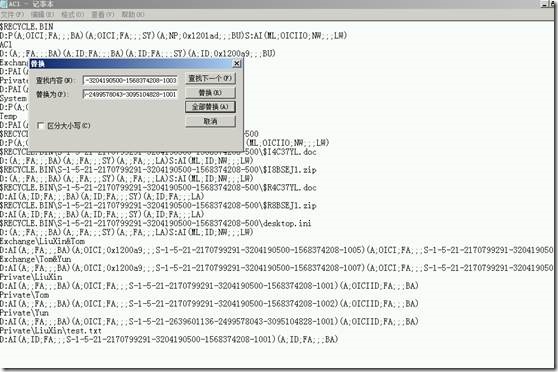Click the first line "$RECYCLE.BIN"
558x372 pixels.
click(27, 27)
